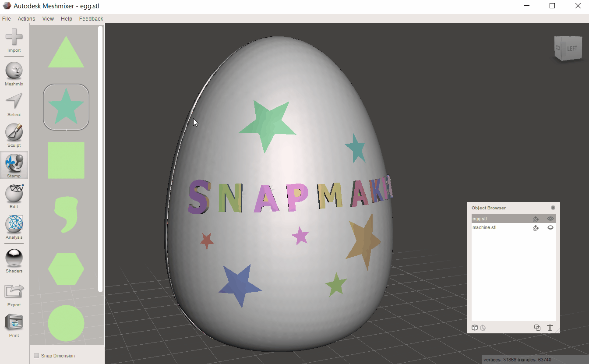Toggle the magnet icon for egg.stl
This screenshot has height=364, width=589.
click(536, 219)
